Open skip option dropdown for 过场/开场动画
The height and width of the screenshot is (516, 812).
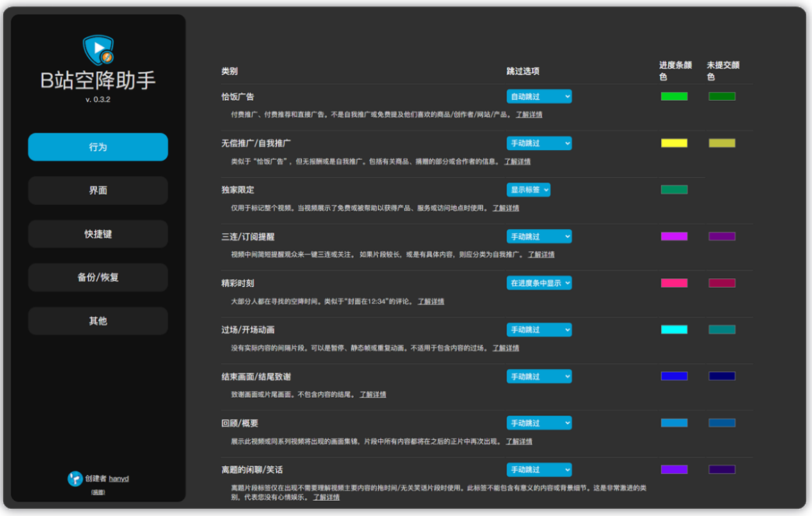(539, 330)
